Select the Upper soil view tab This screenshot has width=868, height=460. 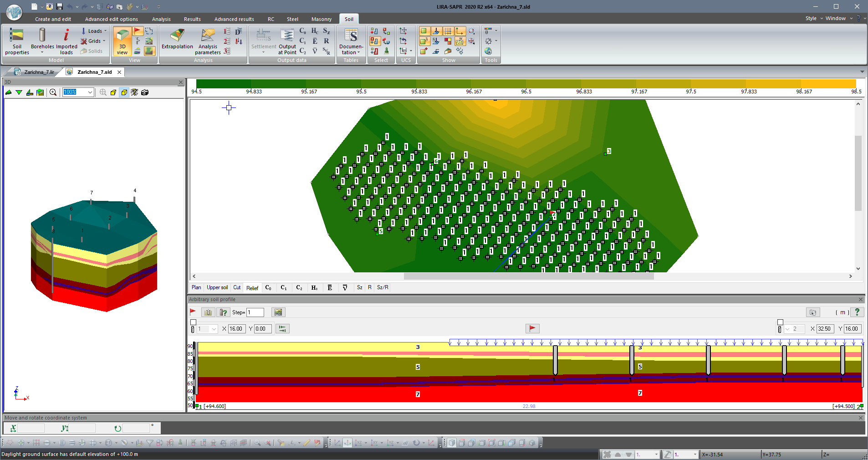coord(217,287)
